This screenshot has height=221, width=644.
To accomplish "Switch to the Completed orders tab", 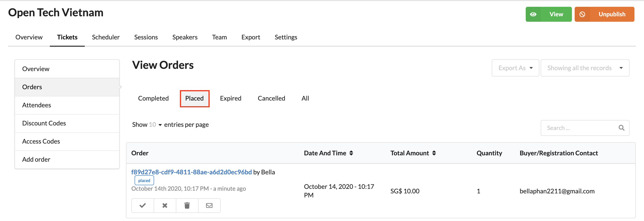I will [x=153, y=98].
